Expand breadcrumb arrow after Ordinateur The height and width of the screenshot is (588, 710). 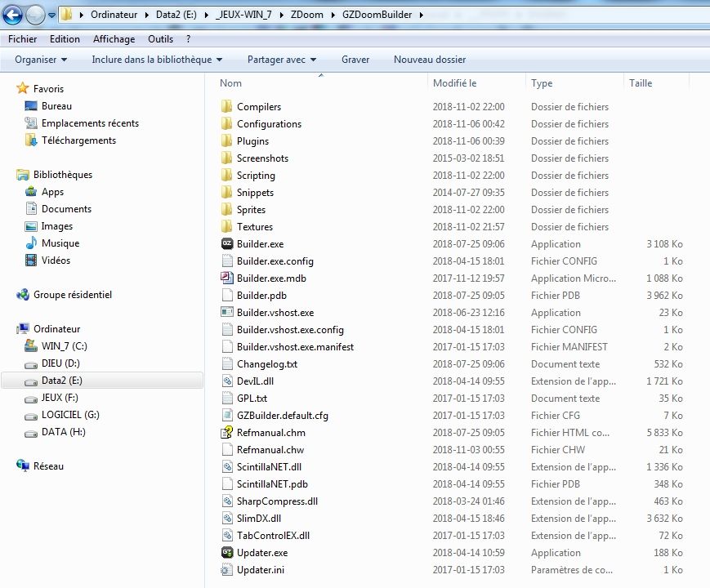coord(147,15)
